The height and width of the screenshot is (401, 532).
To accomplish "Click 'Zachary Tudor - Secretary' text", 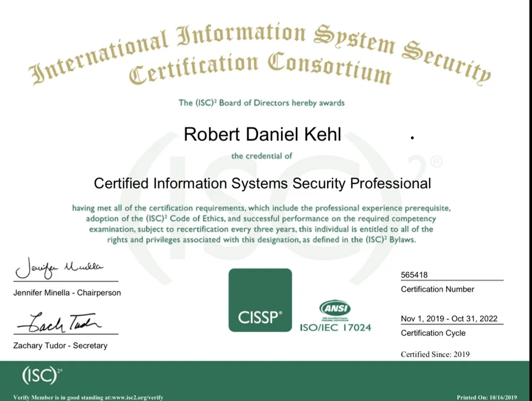I will pyautogui.click(x=60, y=345).
